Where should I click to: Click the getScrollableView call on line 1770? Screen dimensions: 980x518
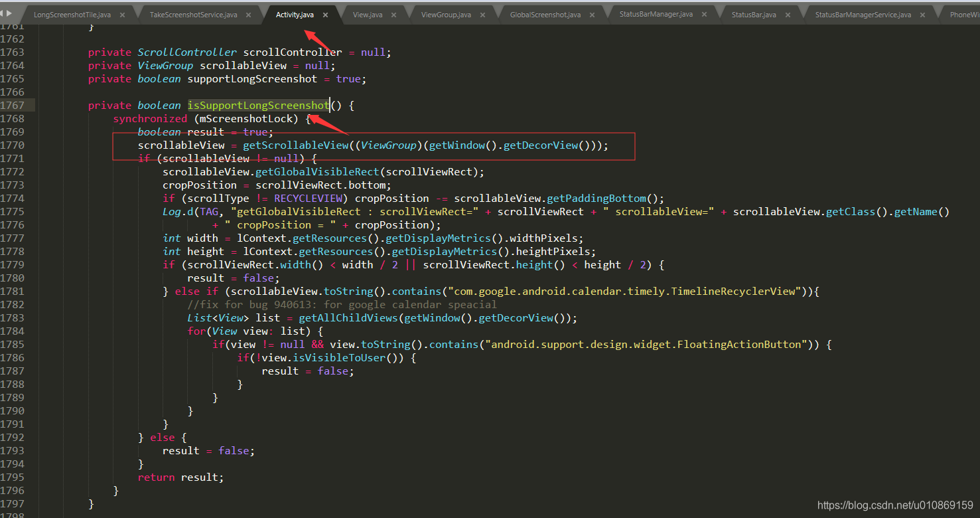click(x=295, y=145)
